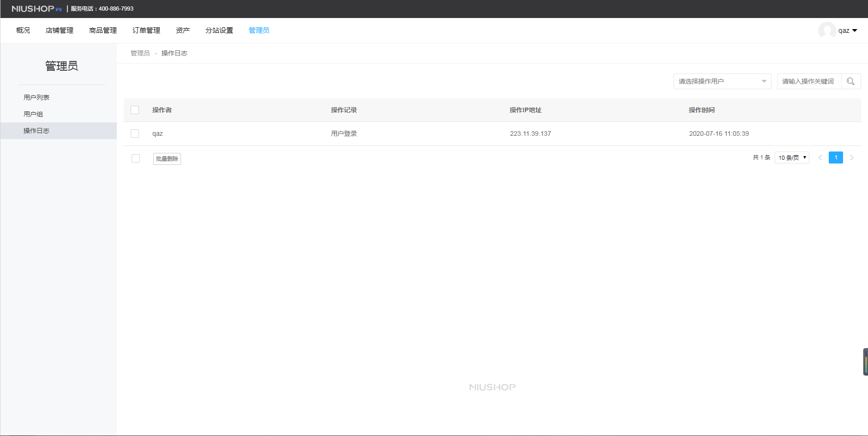Click the 共 1 条 total count

[x=761, y=157]
